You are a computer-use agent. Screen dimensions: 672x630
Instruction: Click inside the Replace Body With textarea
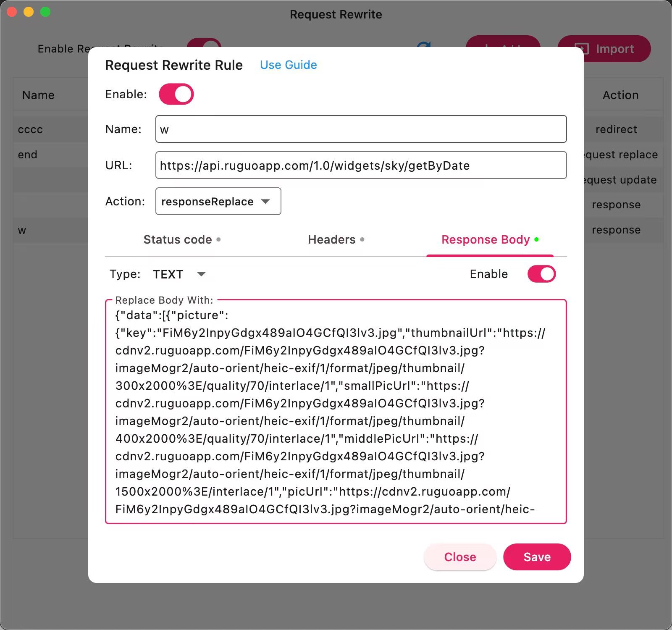click(x=336, y=412)
